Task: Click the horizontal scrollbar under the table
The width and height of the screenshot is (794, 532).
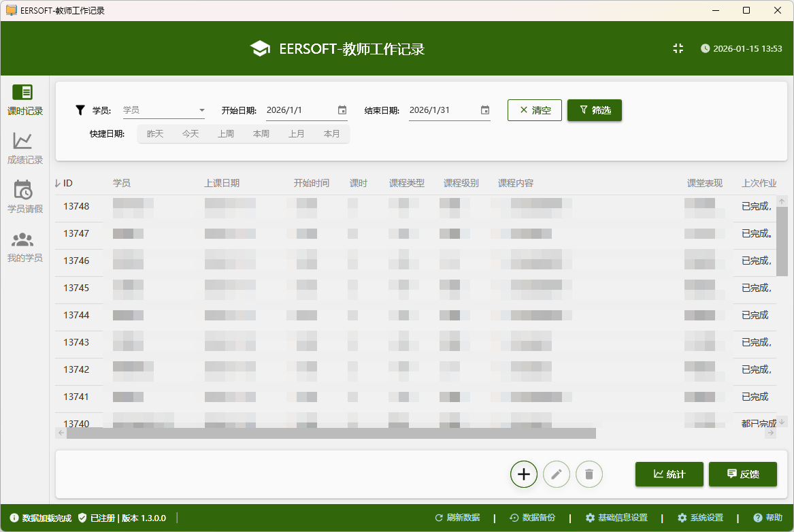Action: click(x=331, y=433)
